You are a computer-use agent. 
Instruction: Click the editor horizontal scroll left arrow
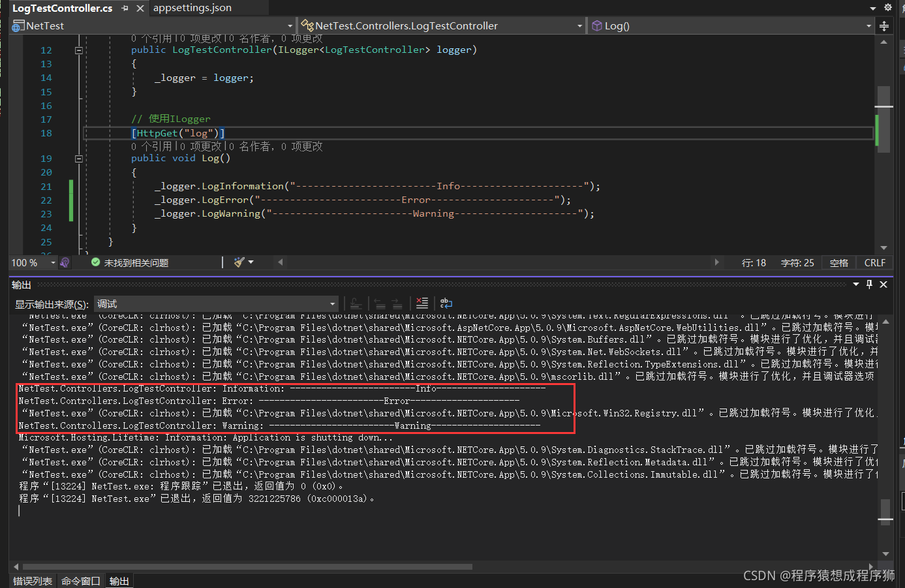pyautogui.click(x=281, y=262)
